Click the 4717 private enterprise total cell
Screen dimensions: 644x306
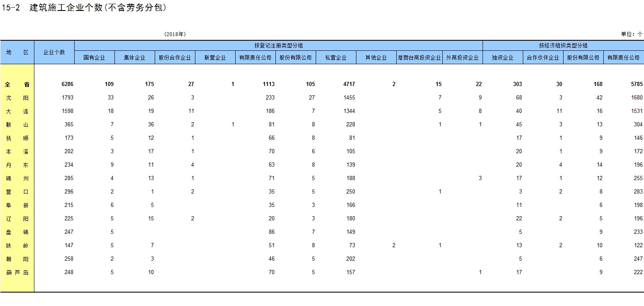tap(349, 84)
